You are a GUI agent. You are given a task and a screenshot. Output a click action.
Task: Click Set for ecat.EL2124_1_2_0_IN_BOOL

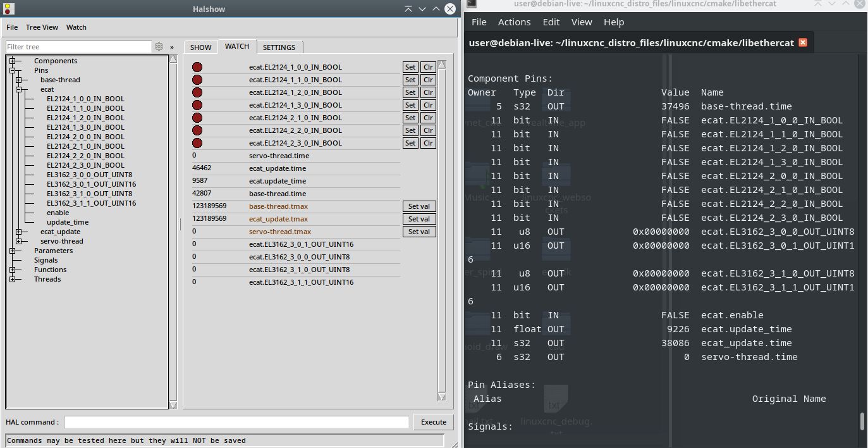click(x=410, y=92)
